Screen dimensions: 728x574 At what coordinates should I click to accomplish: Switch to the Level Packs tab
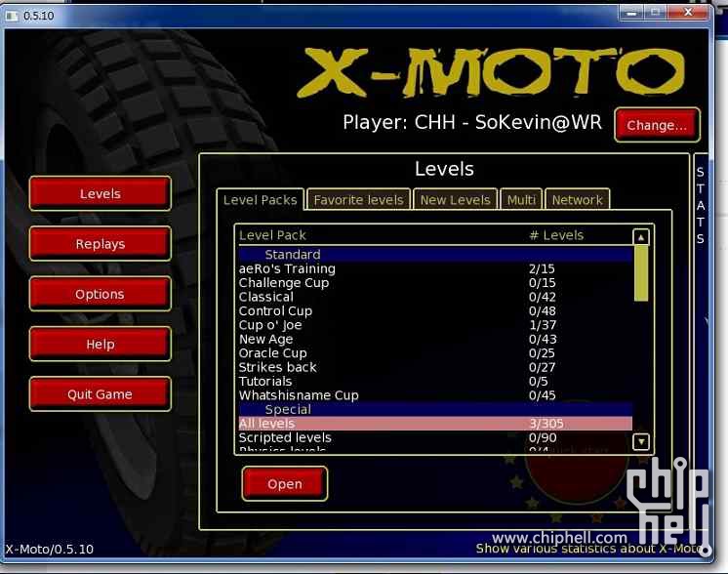(x=260, y=200)
